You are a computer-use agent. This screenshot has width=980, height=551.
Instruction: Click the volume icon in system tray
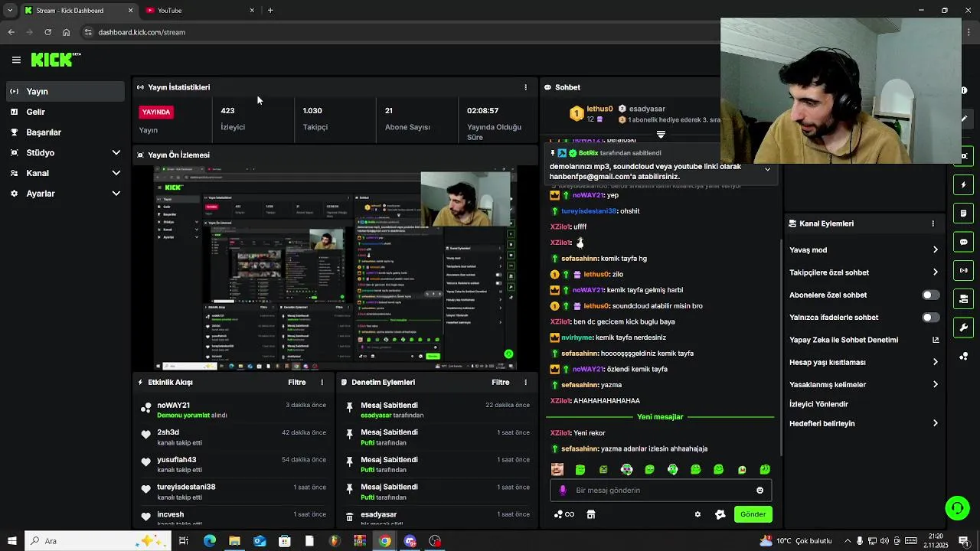[884, 541]
